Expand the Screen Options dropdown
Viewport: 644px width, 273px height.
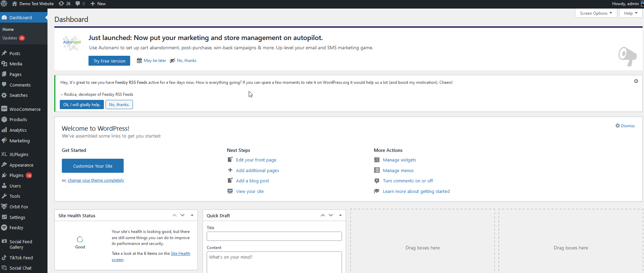(x=596, y=13)
